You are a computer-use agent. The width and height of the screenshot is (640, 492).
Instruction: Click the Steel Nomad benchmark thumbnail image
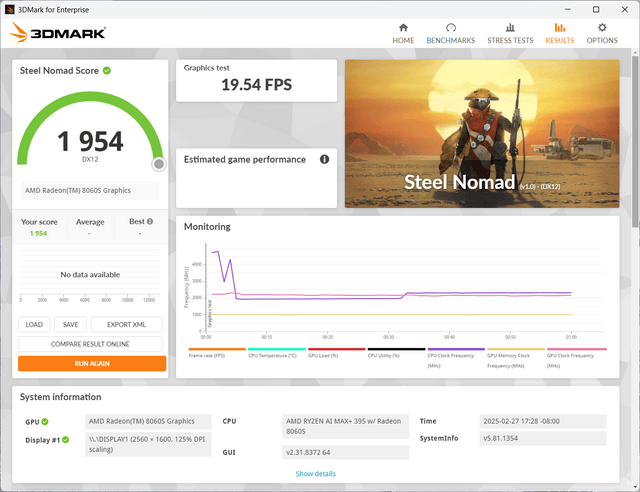[482, 134]
